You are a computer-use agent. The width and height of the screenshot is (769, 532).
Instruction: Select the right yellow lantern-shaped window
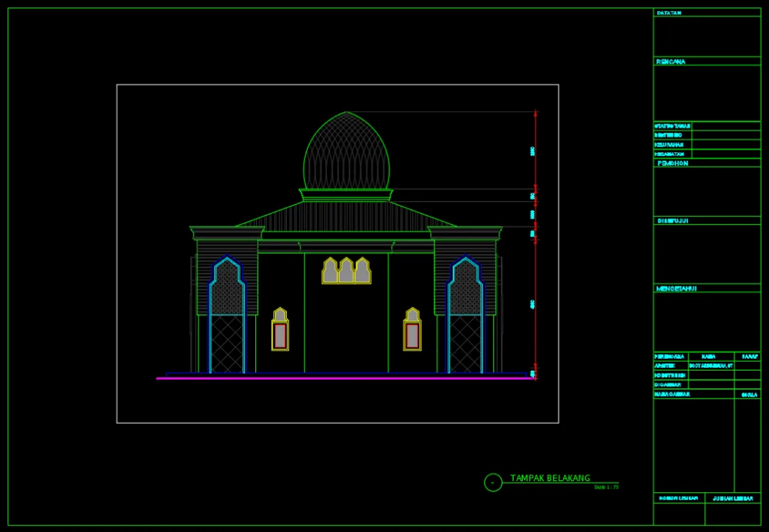(412, 329)
